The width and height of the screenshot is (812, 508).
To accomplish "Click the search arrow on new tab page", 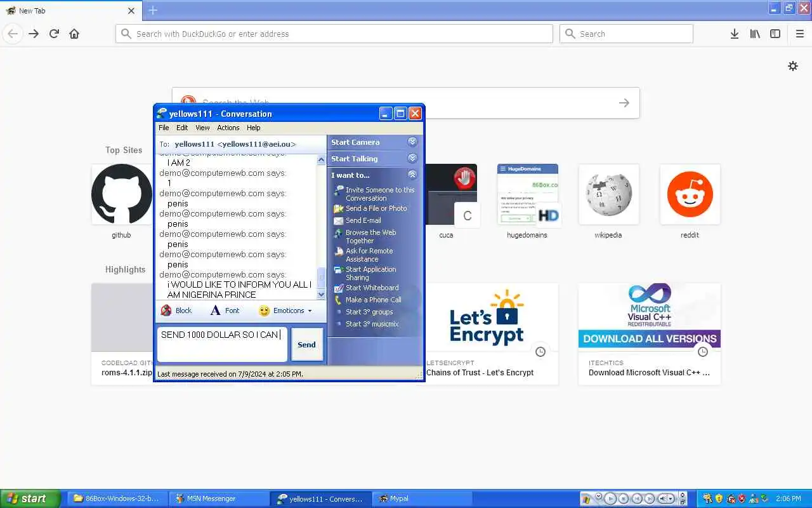I will 624,103.
